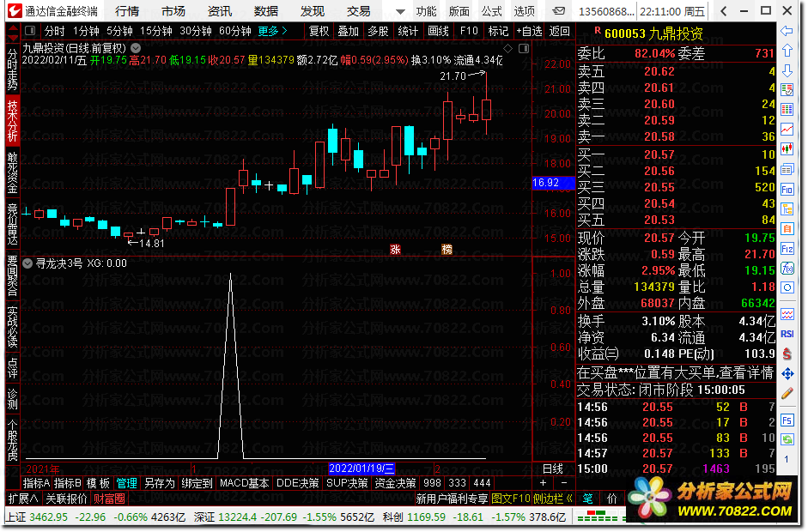Switch to 分时 period tab
Screen dimensions: 808x532
pos(55,31)
